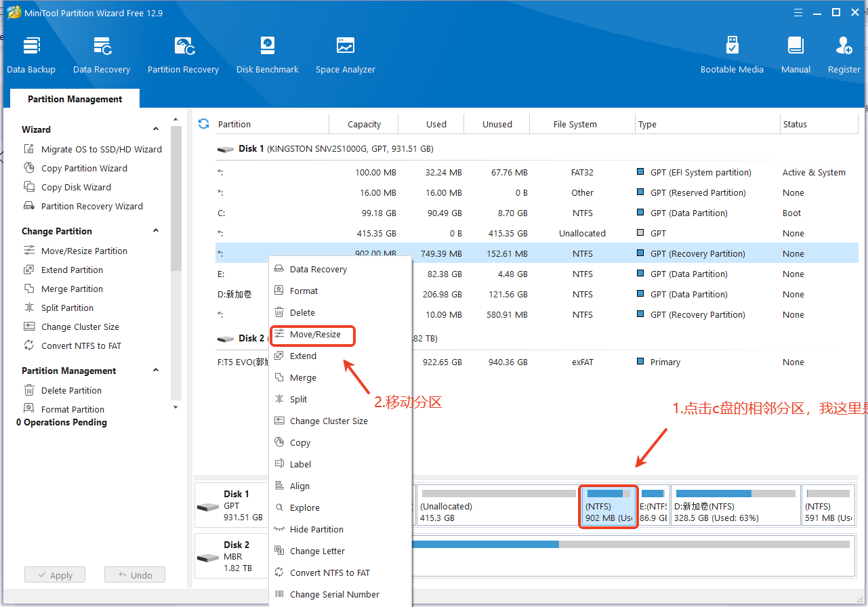
Task: Select Data Recovery from the context menu
Action: click(x=340, y=269)
